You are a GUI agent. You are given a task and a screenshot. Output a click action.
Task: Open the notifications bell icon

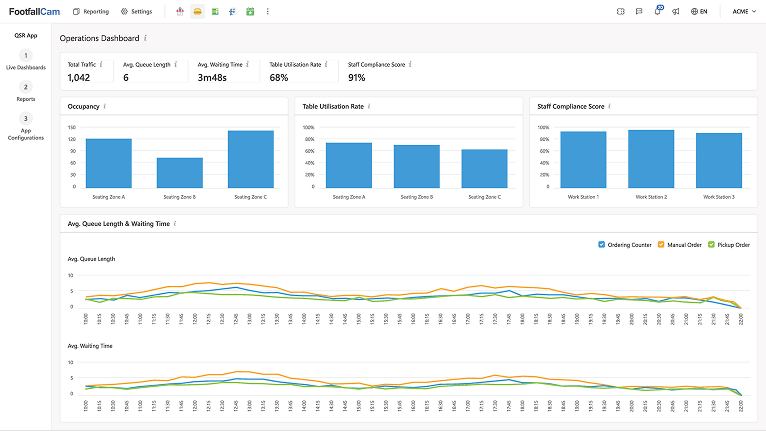(x=657, y=11)
